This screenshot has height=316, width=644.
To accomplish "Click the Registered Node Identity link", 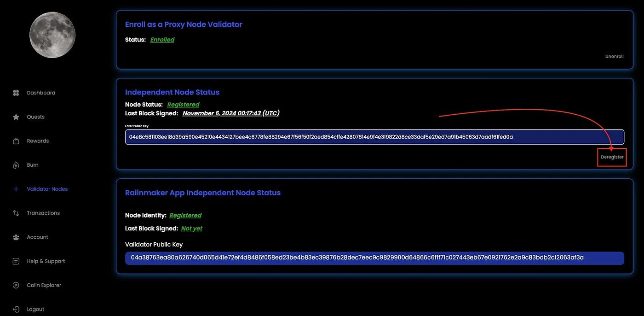I will 185,215.
